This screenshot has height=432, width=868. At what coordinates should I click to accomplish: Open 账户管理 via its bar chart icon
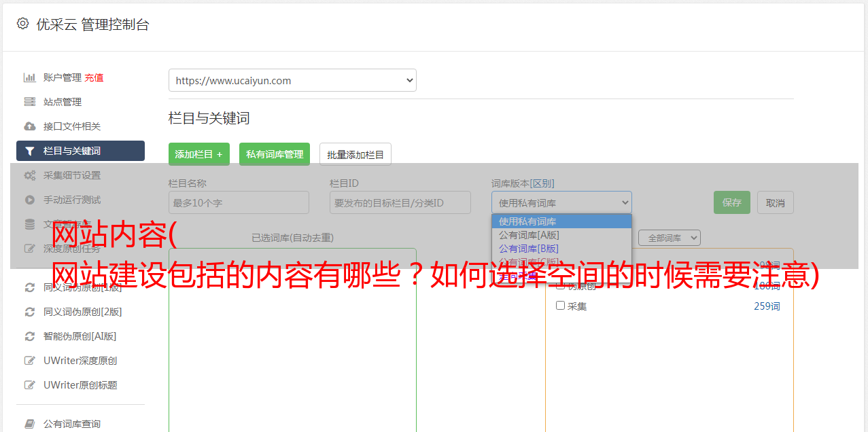[29, 77]
